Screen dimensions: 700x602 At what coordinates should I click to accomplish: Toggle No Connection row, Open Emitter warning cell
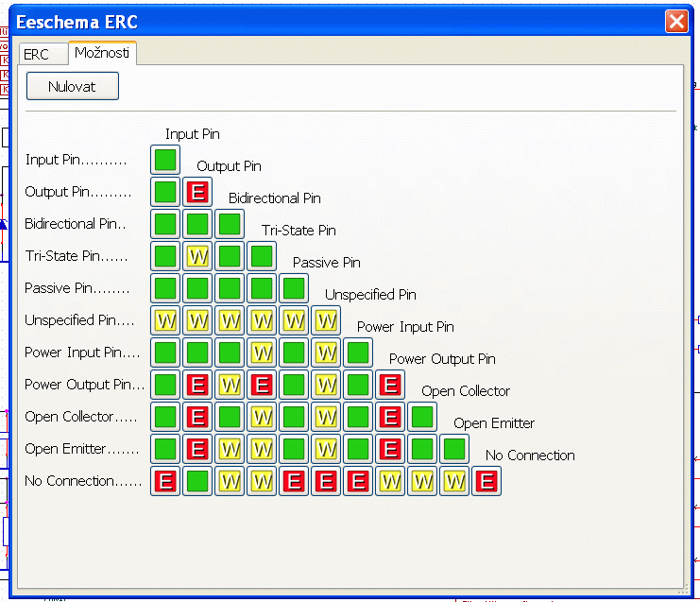pos(454,481)
